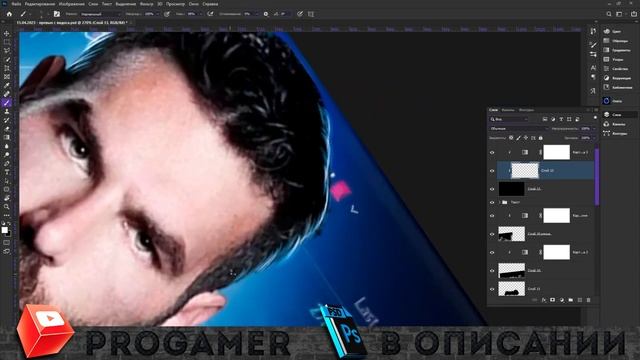Select the Crop tool

coord(7,68)
